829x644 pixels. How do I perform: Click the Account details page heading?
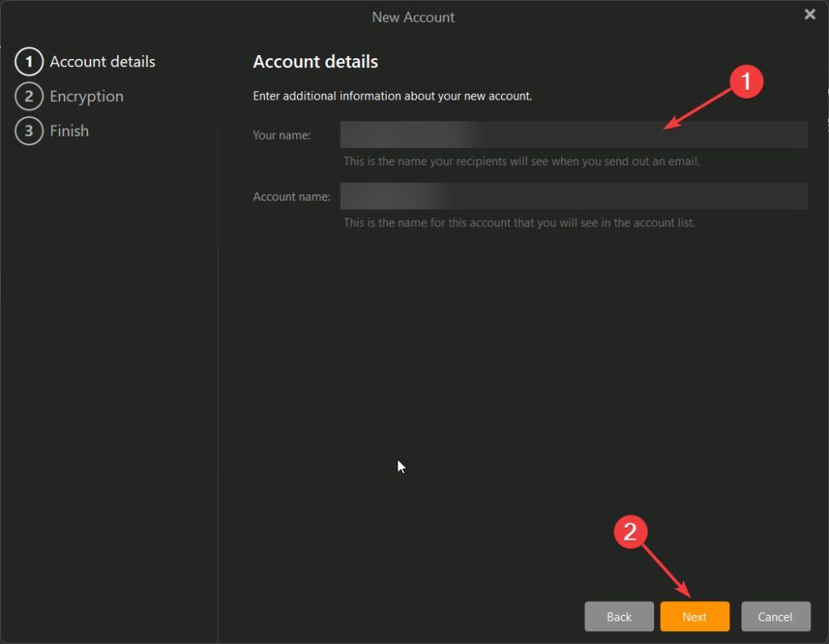(315, 61)
